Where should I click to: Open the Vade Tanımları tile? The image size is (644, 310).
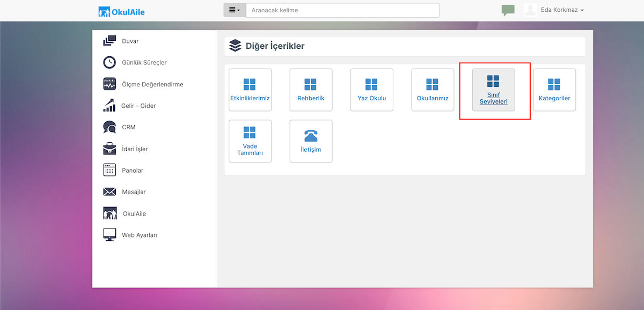pos(250,141)
